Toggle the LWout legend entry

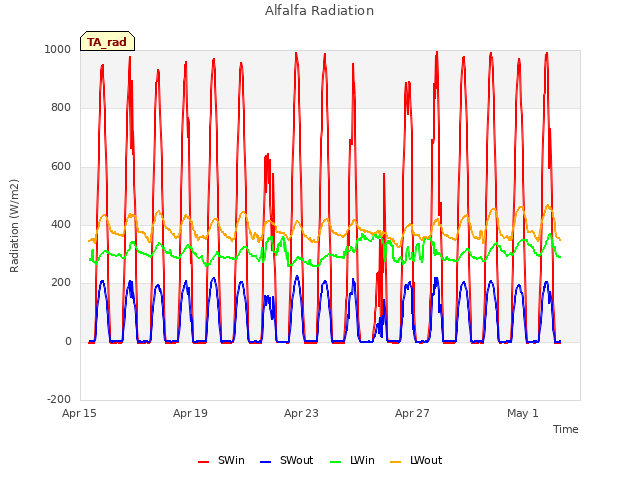click(x=416, y=460)
